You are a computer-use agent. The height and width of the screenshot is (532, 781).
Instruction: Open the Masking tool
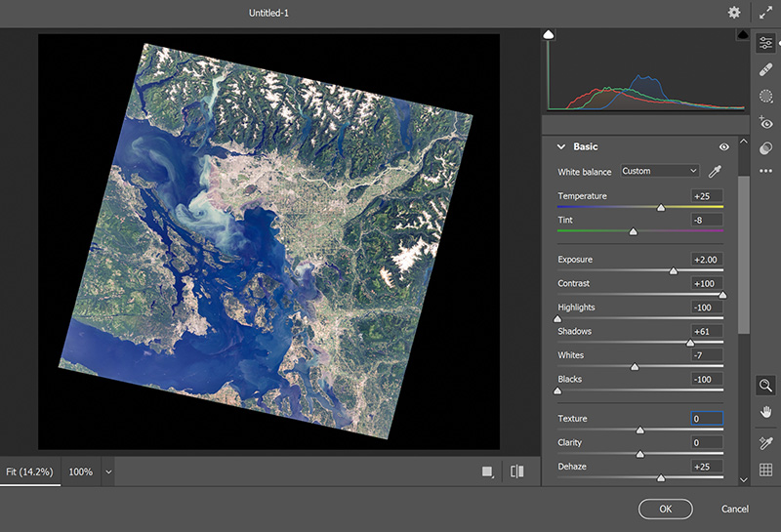coord(766,96)
